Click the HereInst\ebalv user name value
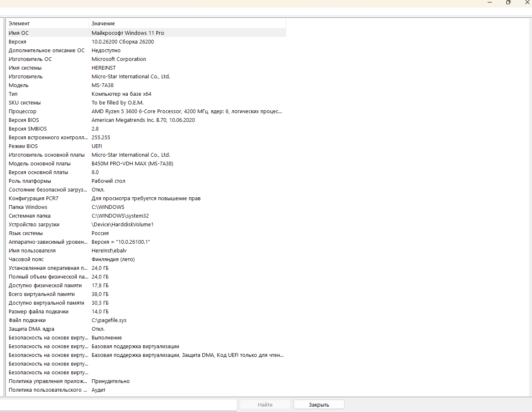Viewport: 532px width, 412px height. coord(109,250)
